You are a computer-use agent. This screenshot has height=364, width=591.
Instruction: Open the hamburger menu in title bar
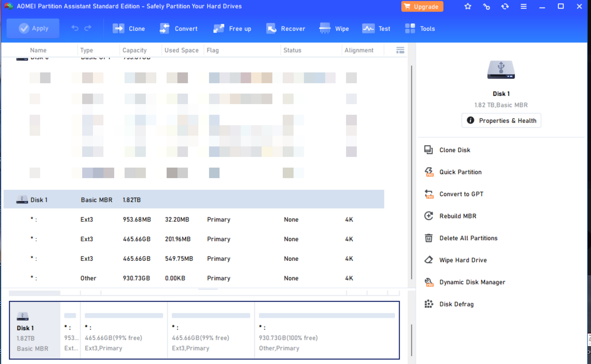523,6
